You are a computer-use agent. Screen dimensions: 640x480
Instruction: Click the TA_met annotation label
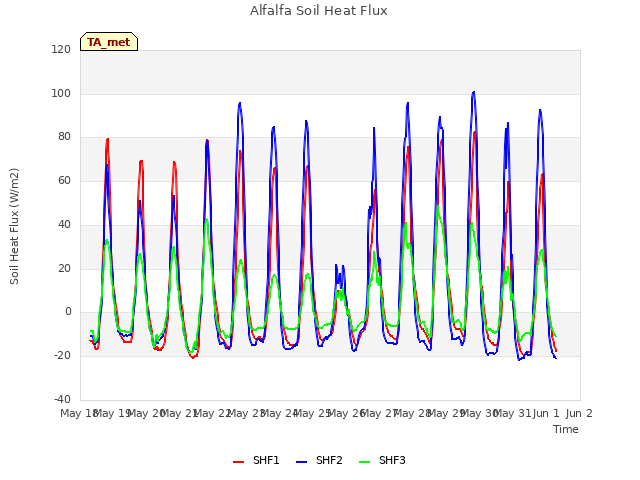click(x=109, y=42)
